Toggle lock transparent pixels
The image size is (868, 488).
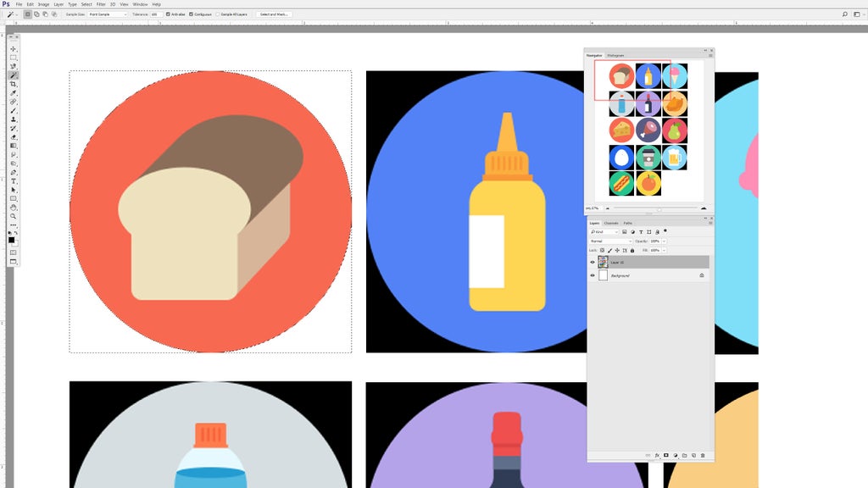[x=603, y=250]
